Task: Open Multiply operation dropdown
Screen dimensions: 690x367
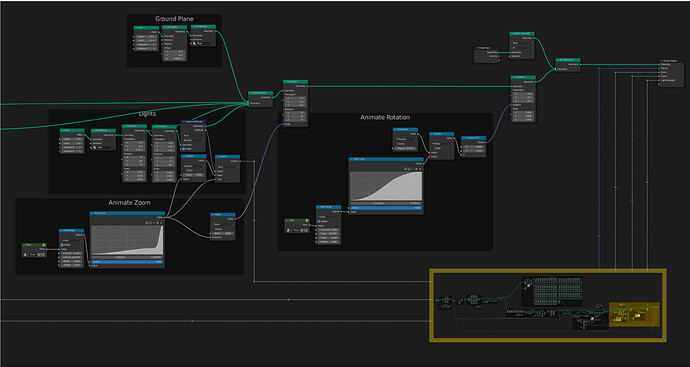Action: 442,143
